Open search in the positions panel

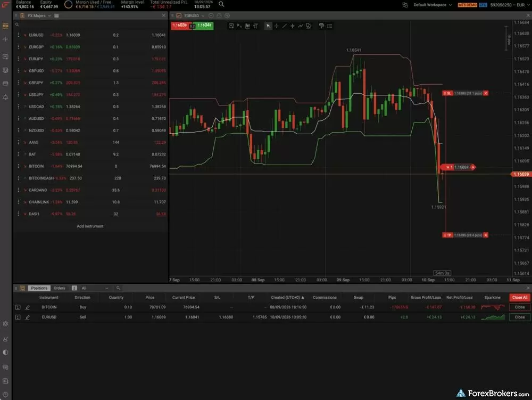(x=118, y=288)
